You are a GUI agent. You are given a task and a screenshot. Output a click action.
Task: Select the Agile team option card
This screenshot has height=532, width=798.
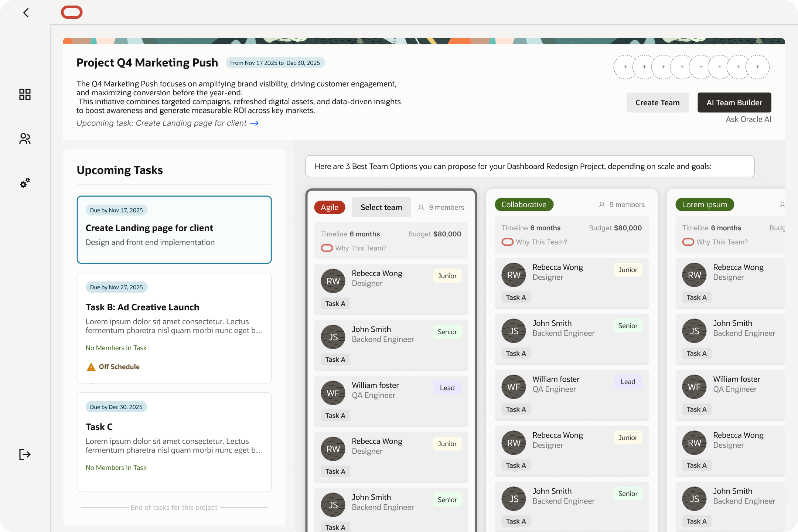[x=329, y=207]
